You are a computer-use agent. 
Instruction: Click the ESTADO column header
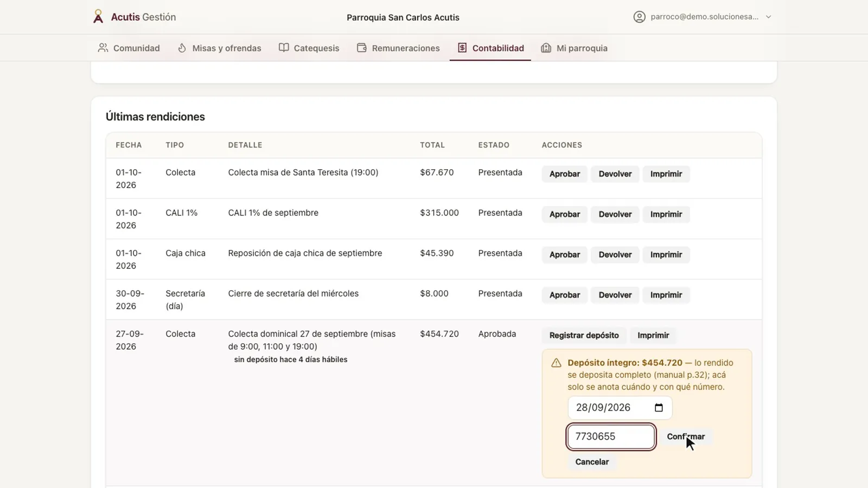point(494,145)
